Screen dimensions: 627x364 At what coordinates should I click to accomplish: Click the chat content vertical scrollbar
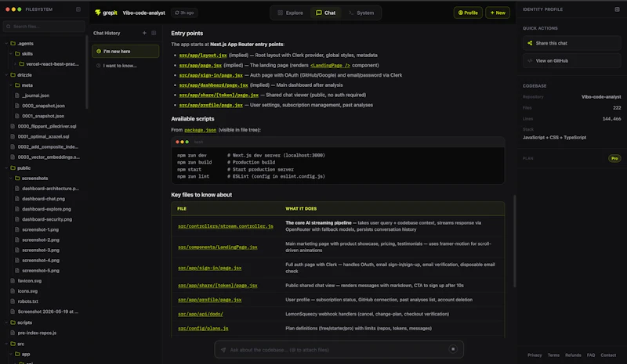tap(514, 241)
